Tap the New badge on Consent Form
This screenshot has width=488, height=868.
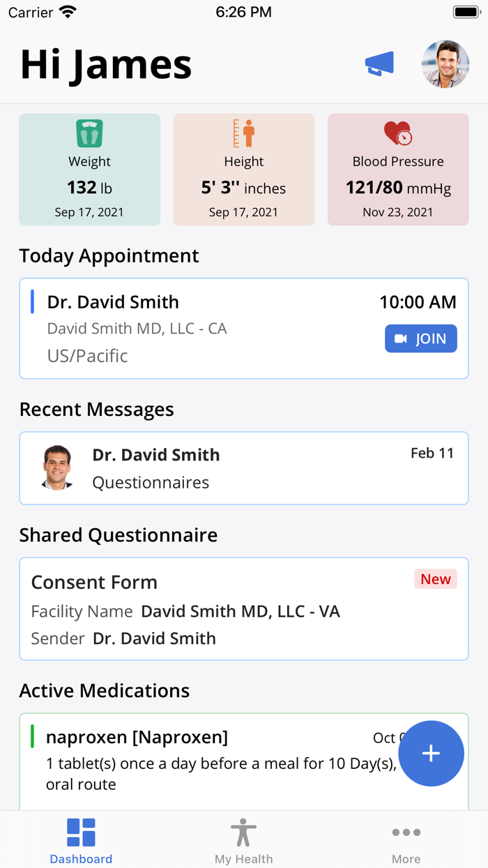click(436, 579)
